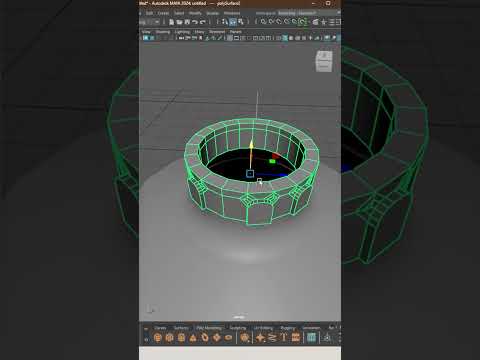Open the View panel menu
The image size is (480, 360).
click(x=146, y=32)
